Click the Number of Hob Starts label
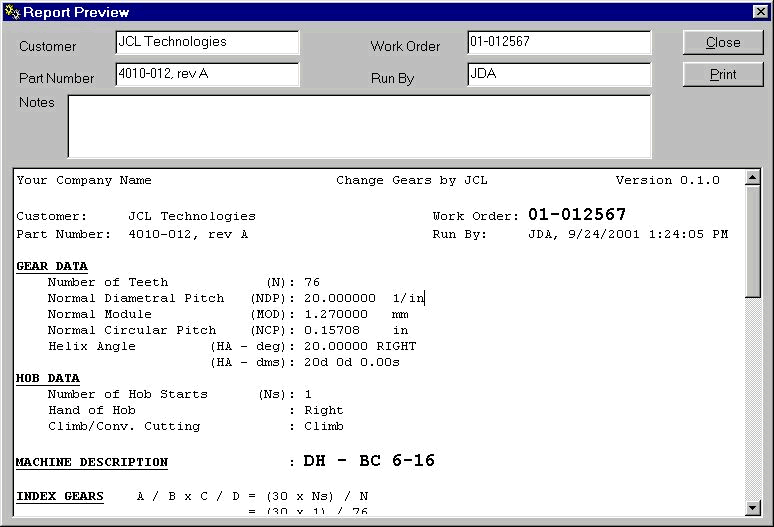 pos(128,394)
